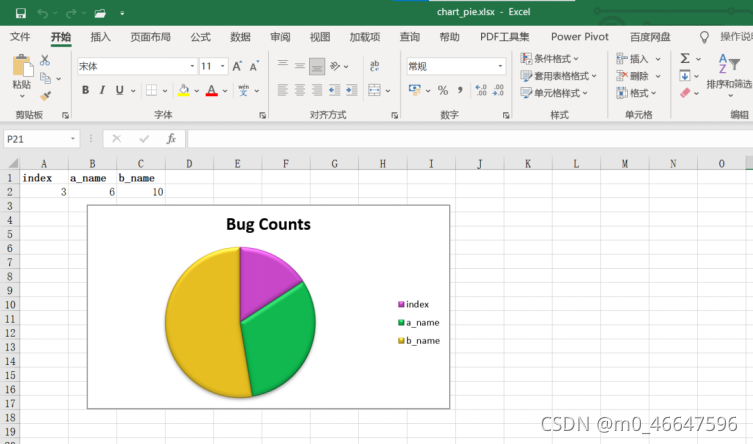Viewport: 753px width, 444px height.
Task: Click the text Orientation icon
Action: [x=335, y=66]
